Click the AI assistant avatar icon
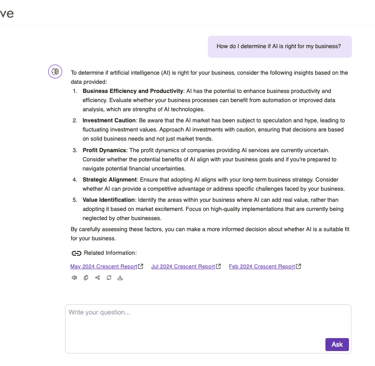The width and height of the screenshot is (375, 366). tap(55, 71)
